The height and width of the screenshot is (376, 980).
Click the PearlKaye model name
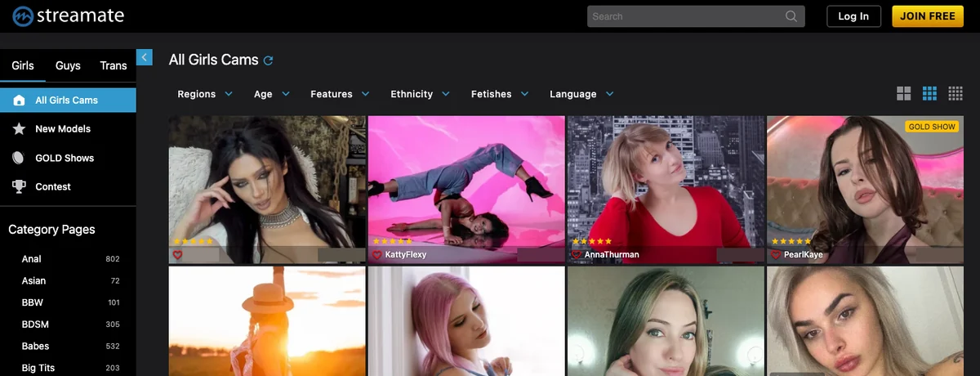(803, 255)
